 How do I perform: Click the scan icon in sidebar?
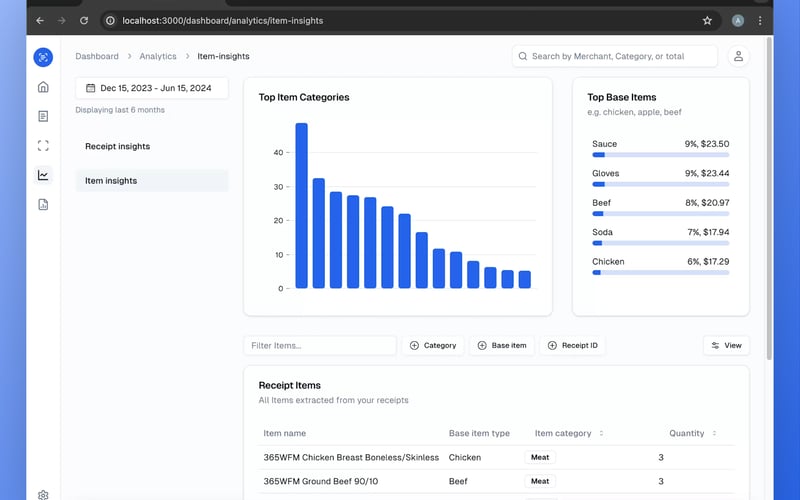coord(43,146)
